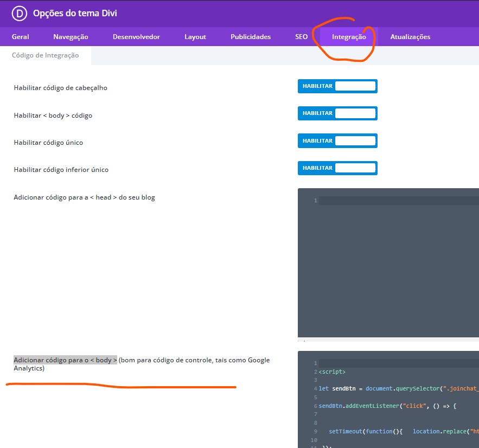Switch to the Atualizações tab

410,37
